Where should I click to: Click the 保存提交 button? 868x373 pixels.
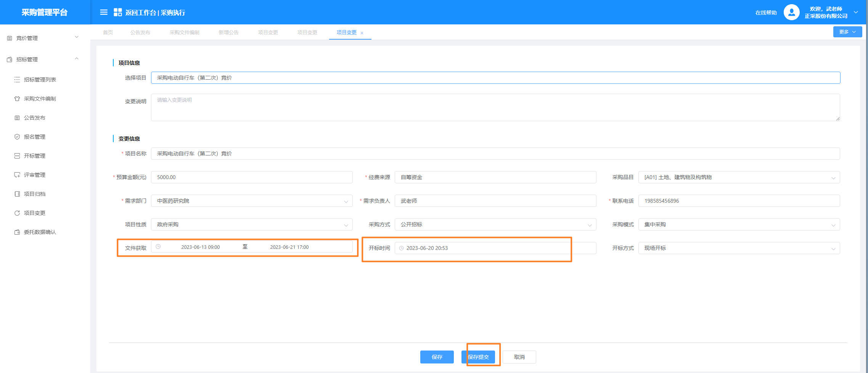(478, 357)
